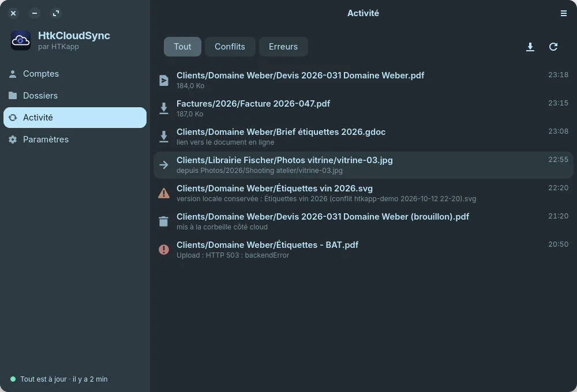Image resolution: width=577 pixels, height=392 pixels.
Task: Open the hamburger menu in header
Action: click(x=563, y=13)
